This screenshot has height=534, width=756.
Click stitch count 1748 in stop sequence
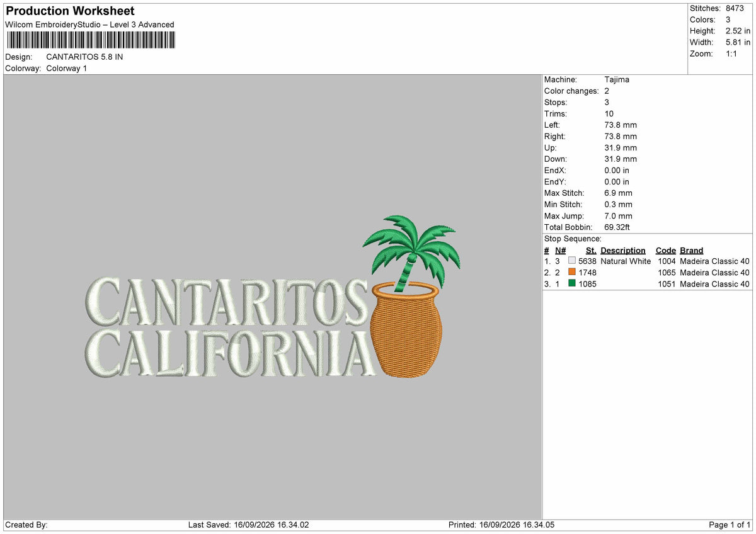[x=587, y=273]
